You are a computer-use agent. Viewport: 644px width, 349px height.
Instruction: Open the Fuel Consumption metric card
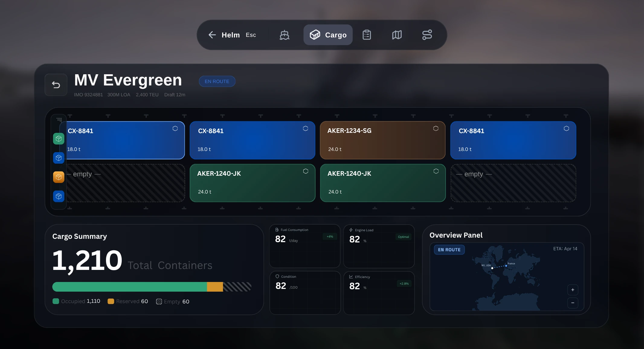coord(304,246)
